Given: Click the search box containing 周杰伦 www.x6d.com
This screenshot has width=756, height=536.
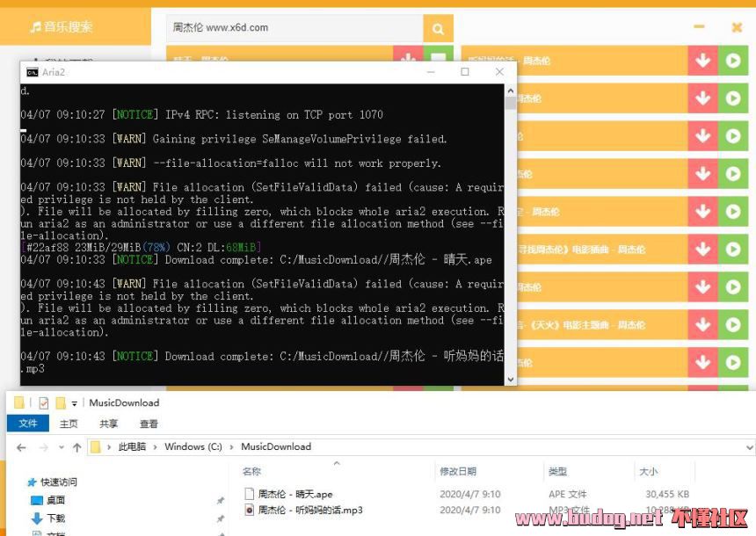Looking at the screenshot, I should 294,28.
